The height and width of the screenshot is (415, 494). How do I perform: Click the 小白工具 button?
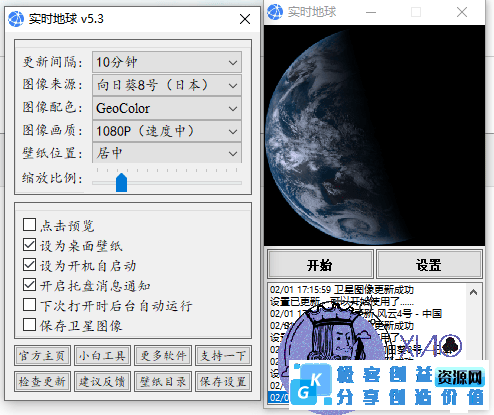102,356
